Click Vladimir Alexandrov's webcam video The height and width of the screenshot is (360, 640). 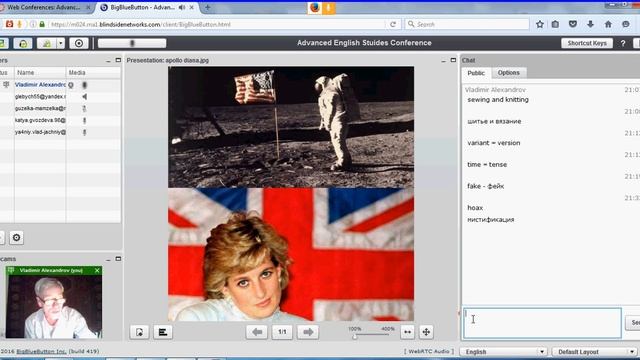[54, 307]
